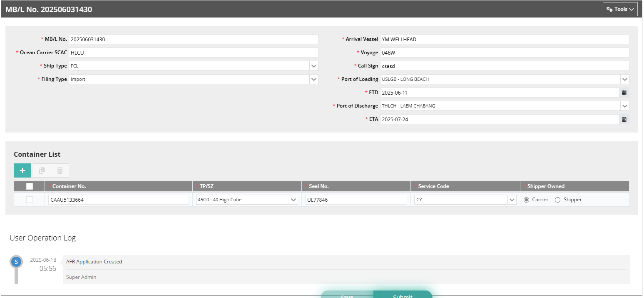
Task: Open the Tools menu
Action: pos(620,9)
